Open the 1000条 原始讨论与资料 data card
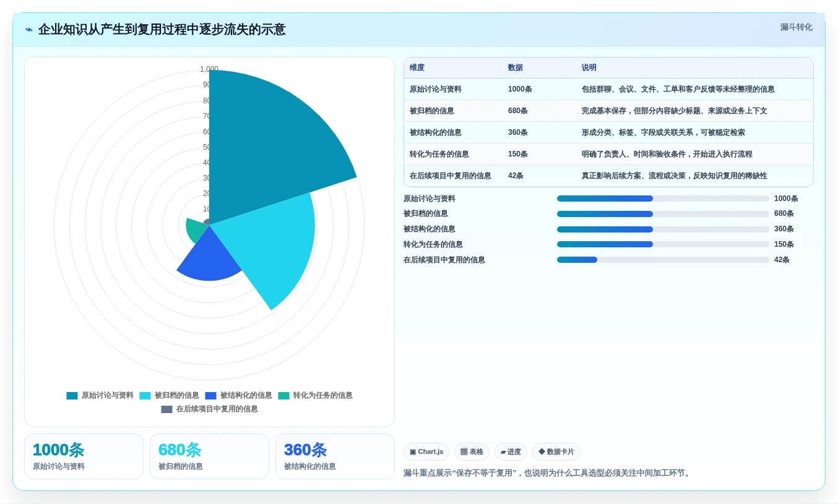 coord(84,456)
